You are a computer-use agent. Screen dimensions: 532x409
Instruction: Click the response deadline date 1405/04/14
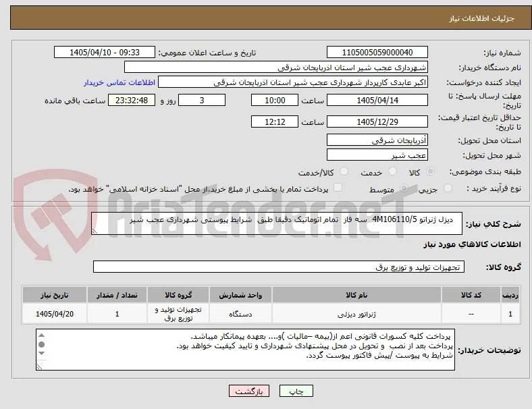(x=377, y=101)
